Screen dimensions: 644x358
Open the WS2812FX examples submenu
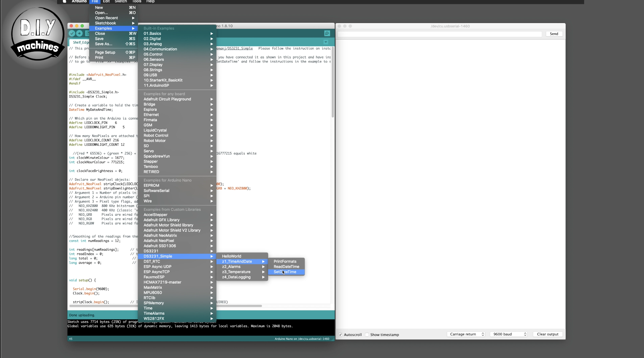[x=177, y=318]
